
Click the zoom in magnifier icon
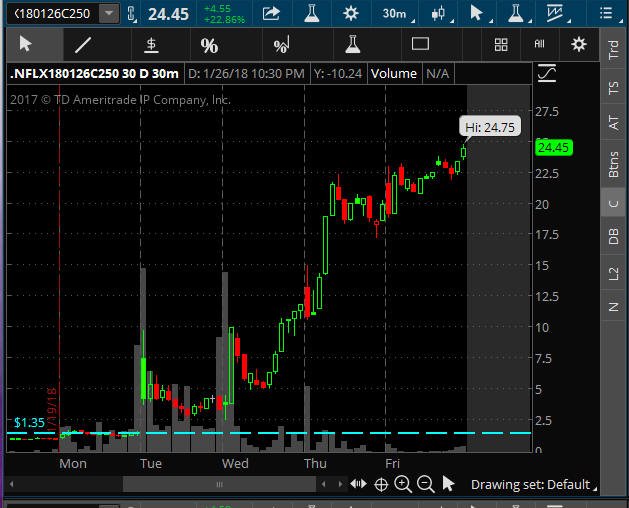(x=403, y=484)
